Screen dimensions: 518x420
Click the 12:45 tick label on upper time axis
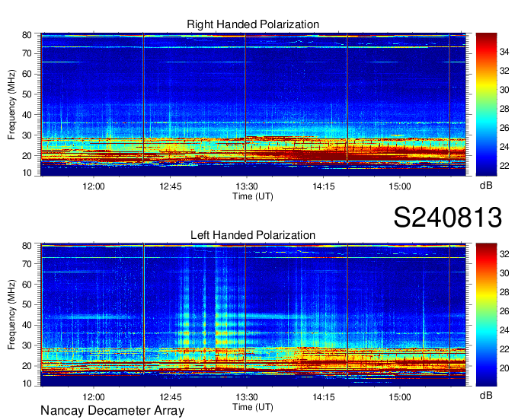(171, 186)
